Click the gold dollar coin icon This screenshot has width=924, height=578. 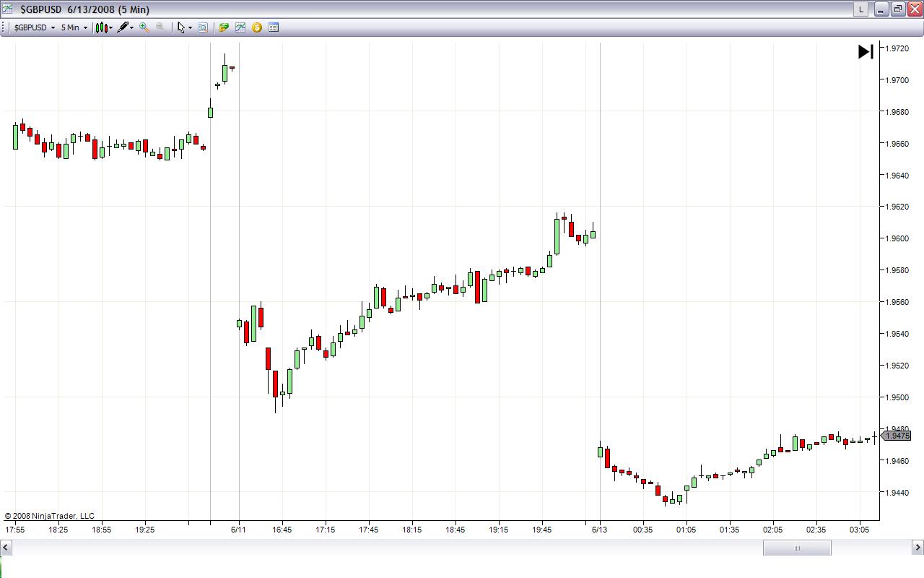coord(257,27)
